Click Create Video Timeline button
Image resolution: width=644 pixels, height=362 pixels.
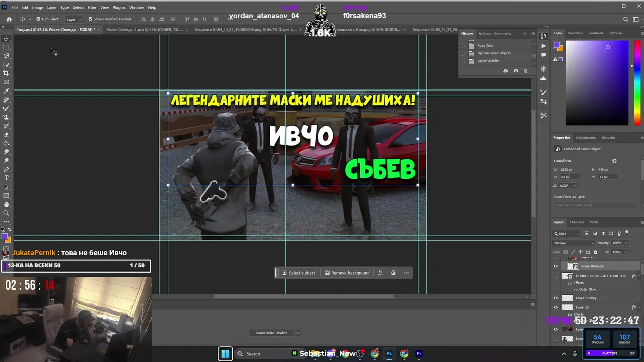[x=271, y=333]
